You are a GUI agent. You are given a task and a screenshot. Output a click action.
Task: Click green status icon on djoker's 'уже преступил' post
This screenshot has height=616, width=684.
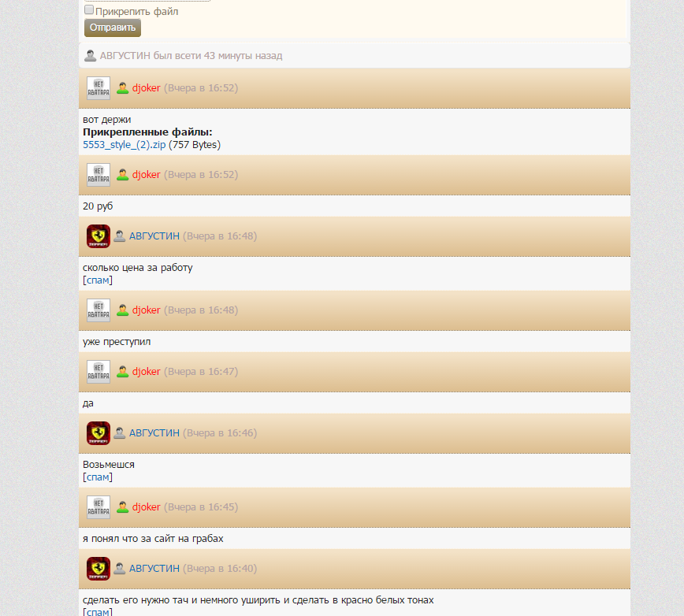[123, 310]
